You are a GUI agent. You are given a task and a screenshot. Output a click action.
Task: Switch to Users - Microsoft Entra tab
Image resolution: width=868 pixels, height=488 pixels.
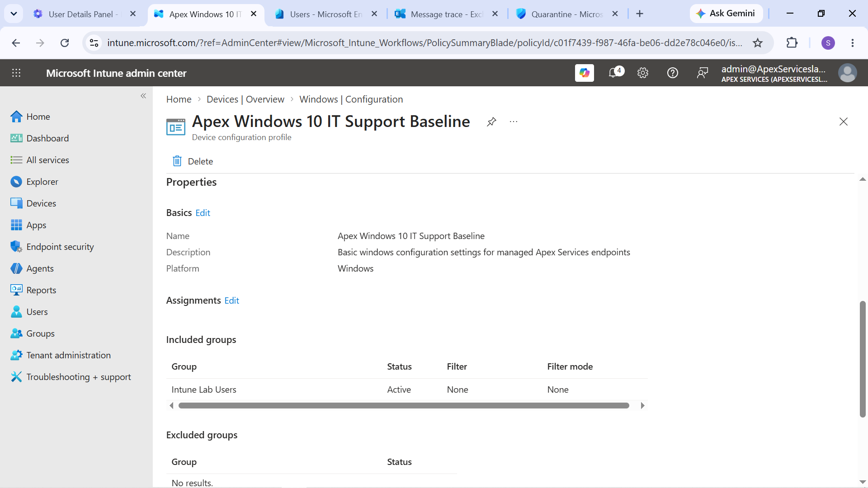point(325,14)
